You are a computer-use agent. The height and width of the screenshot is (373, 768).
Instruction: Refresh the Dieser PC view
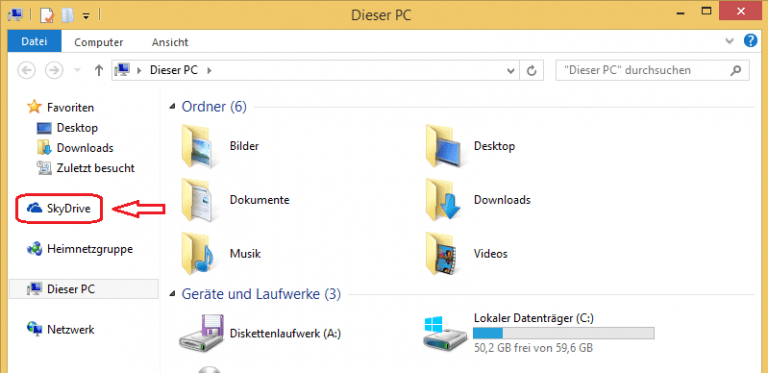(x=531, y=70)
